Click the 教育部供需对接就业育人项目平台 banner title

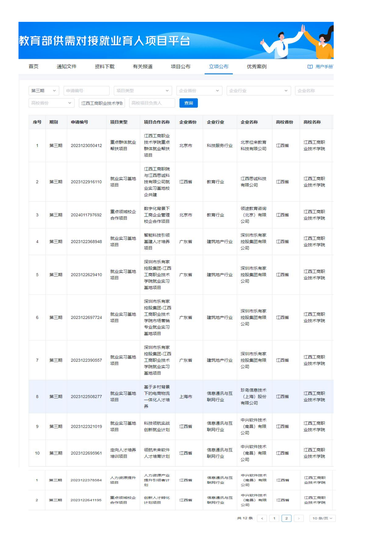point(105,41)
